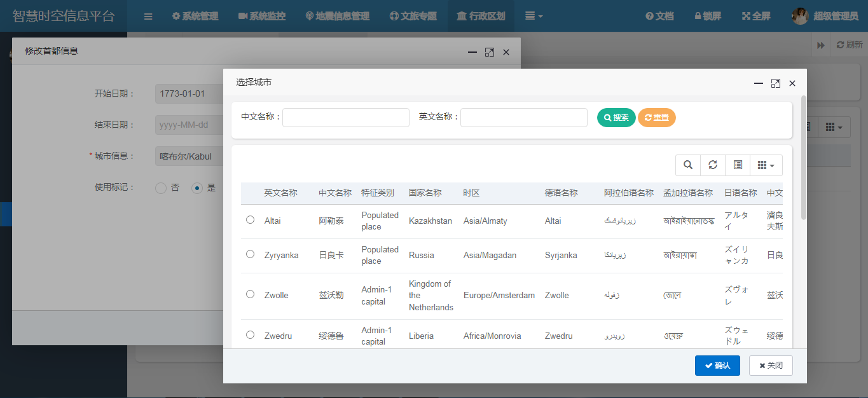Minimize the 修改首都信息 dialog
Image resolution: width=868 pixels, height=398 pixels.
point(472,52)
